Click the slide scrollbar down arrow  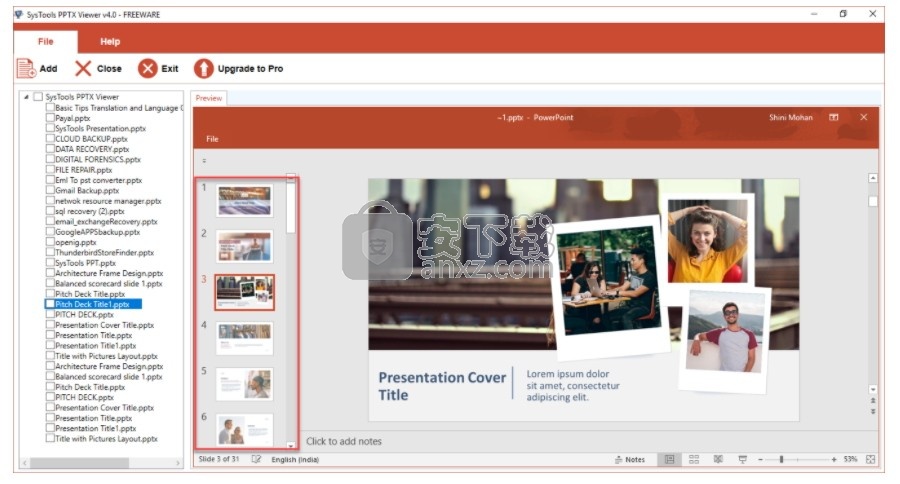pos(873,389)
